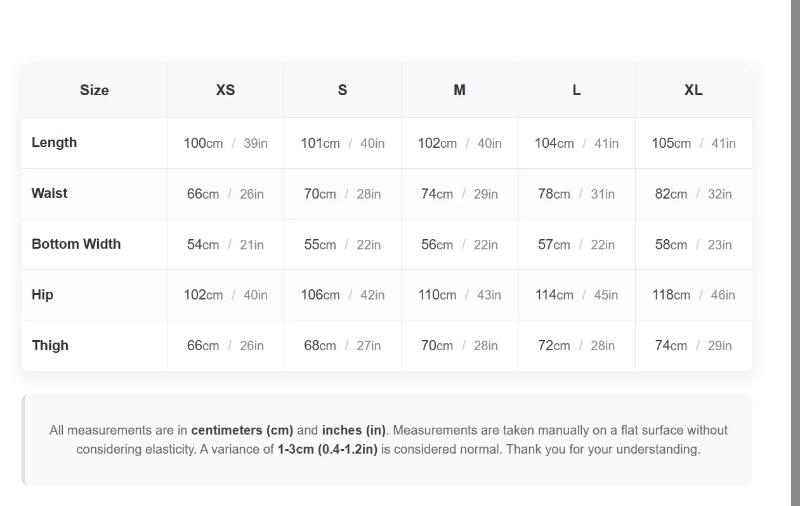
Task: Click the Waist row label
Action: coord(50,194)
